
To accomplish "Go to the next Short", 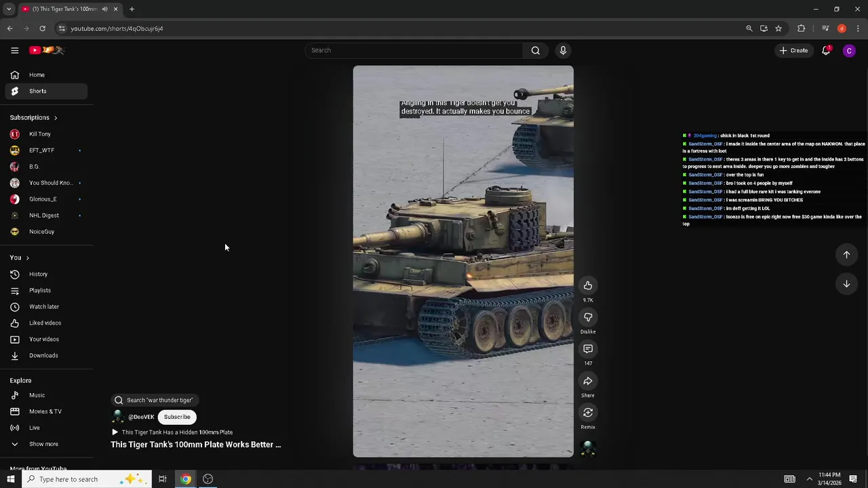I will [846, 284].
